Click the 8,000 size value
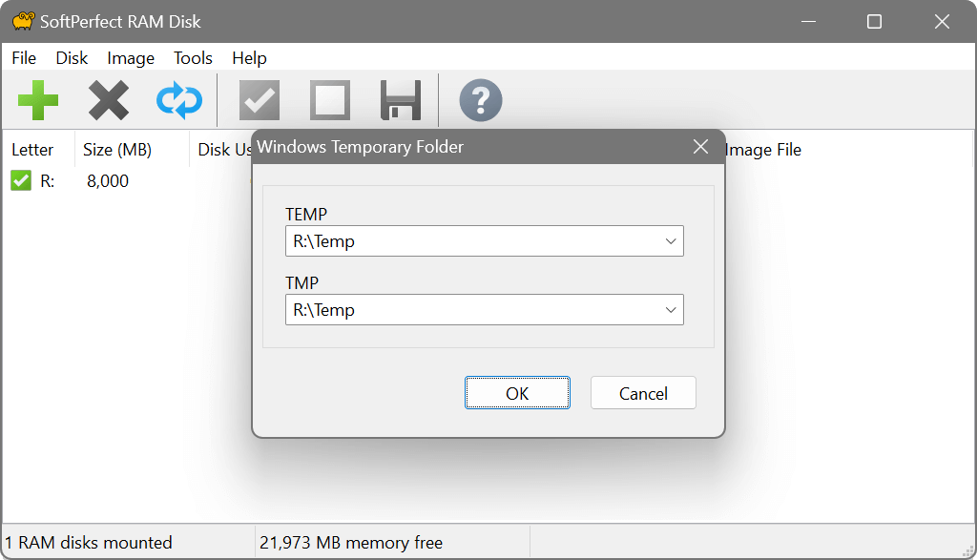Viewport: 977px width, 560px height. (x=108, y=181)
